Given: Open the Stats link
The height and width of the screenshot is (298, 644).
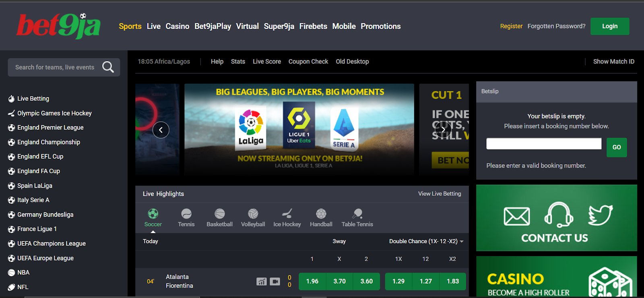Looking at the screenshot, I should point(238,62).
